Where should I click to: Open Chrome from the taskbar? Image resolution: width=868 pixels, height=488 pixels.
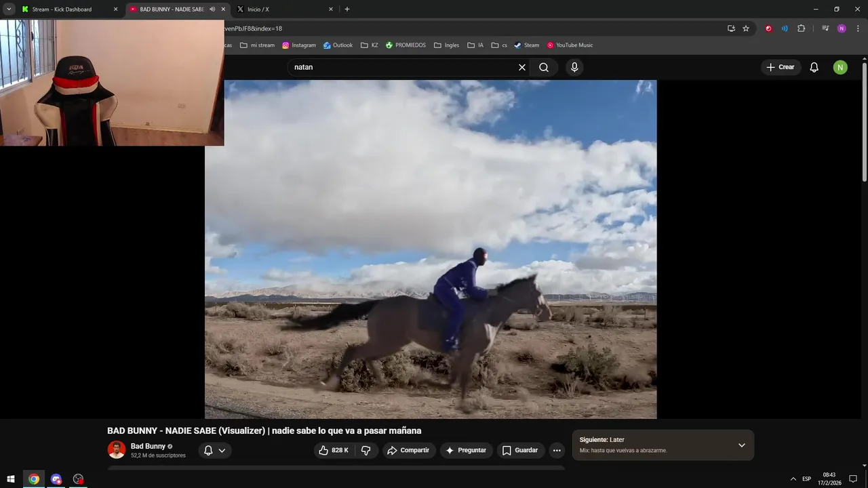[x=34, y=479]
